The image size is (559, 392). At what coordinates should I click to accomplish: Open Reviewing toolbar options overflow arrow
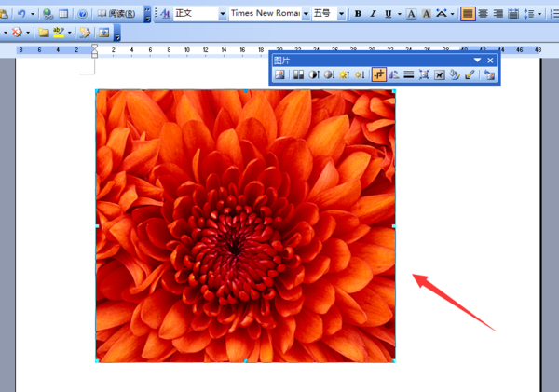117,34
